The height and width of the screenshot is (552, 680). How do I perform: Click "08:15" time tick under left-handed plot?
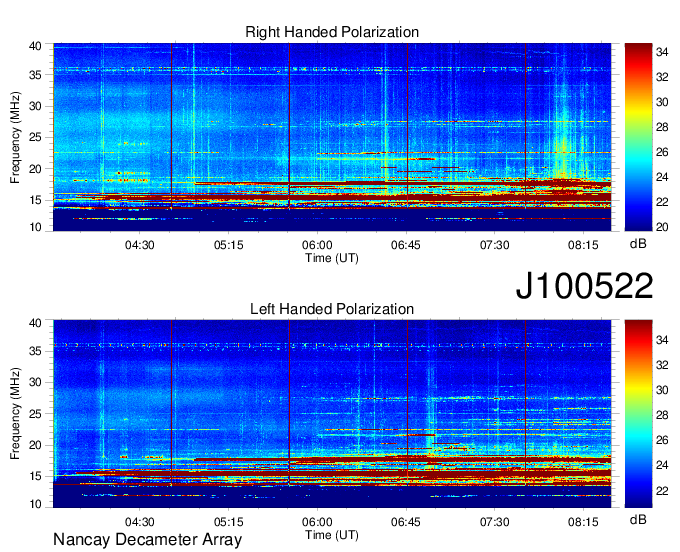tap(583, 522)
